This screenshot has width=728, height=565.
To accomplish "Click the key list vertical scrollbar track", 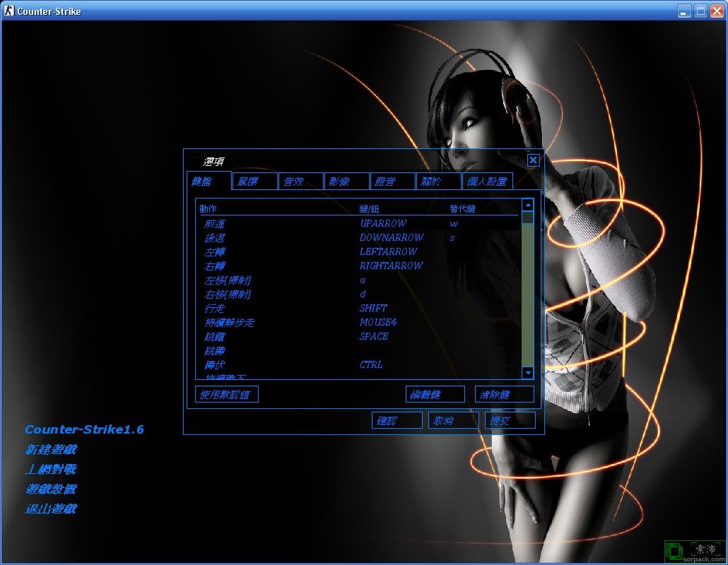I will (527, 297).
